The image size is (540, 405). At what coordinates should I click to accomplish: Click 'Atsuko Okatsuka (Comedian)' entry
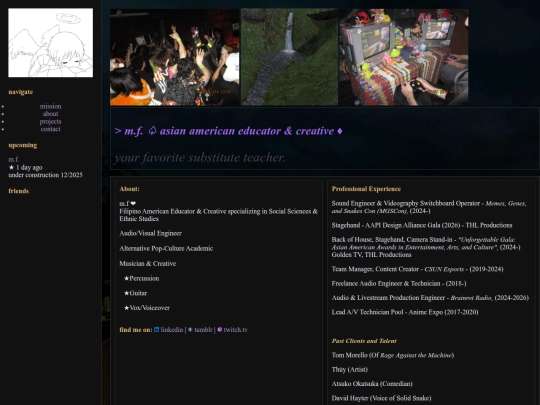coord(372,384)
